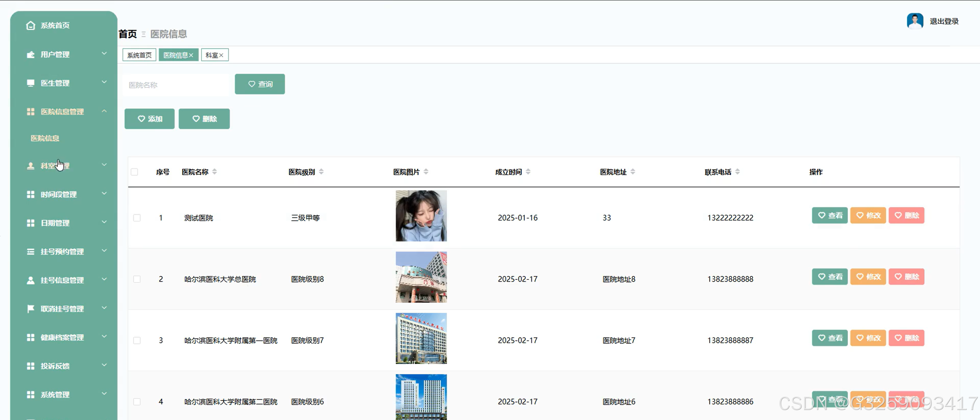Click 查看 for 哈尔滨医科大学总医院

[830, 277]
